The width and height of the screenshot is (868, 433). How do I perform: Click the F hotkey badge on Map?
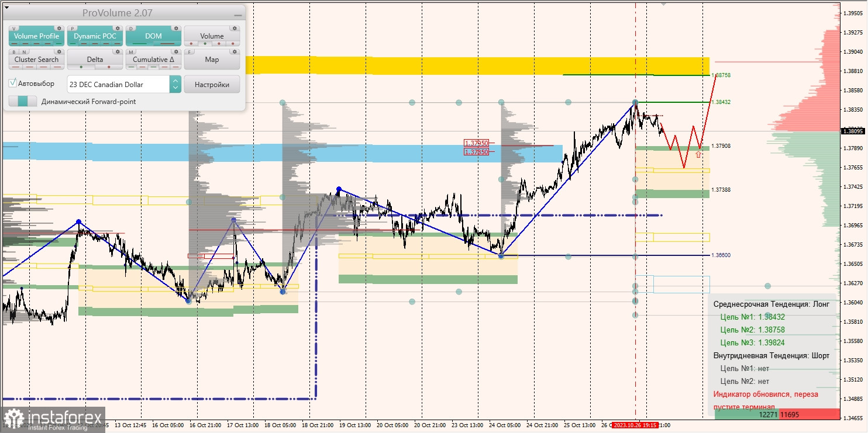[190, 51]
